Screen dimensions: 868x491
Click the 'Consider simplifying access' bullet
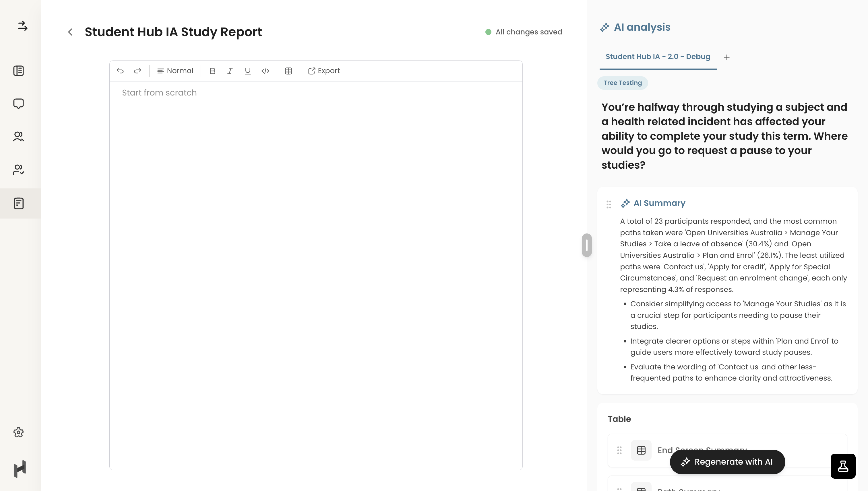pyautogui.click(x=738, y=315)
